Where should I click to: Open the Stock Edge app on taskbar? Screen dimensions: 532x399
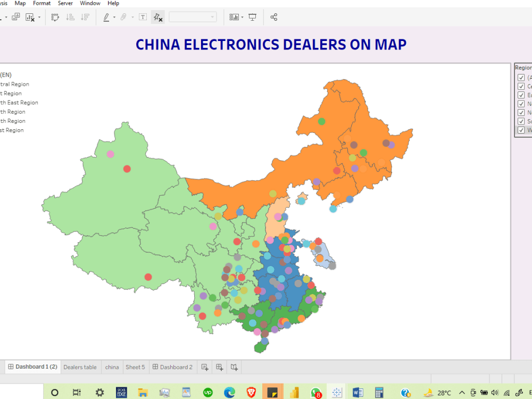coord(121,393)
